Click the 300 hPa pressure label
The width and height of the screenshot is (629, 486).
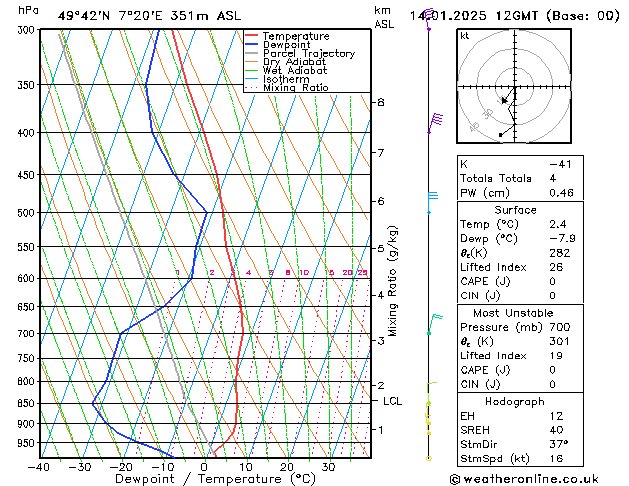pyautogui.click(x=28, y=30)
